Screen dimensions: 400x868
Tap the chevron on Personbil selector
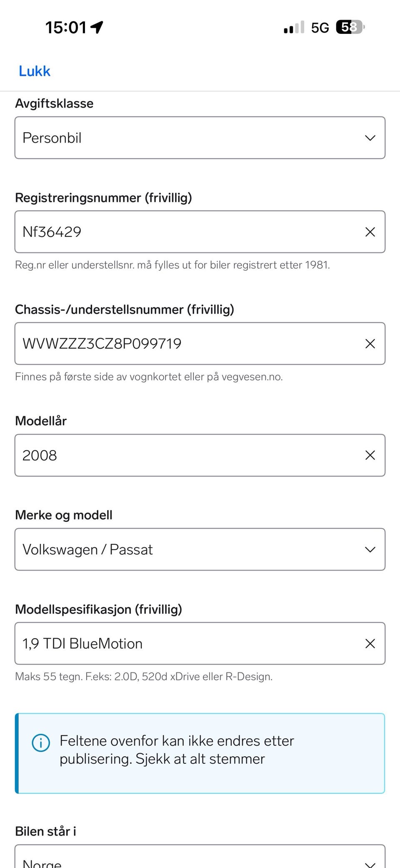[x=370, y=138]
